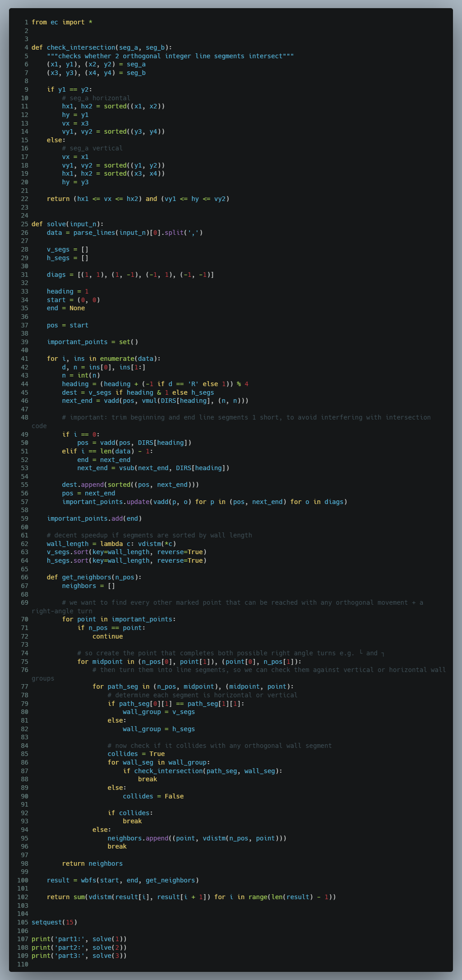
Task: Click 'collides = True' on line 85
Action: [136, 754]
